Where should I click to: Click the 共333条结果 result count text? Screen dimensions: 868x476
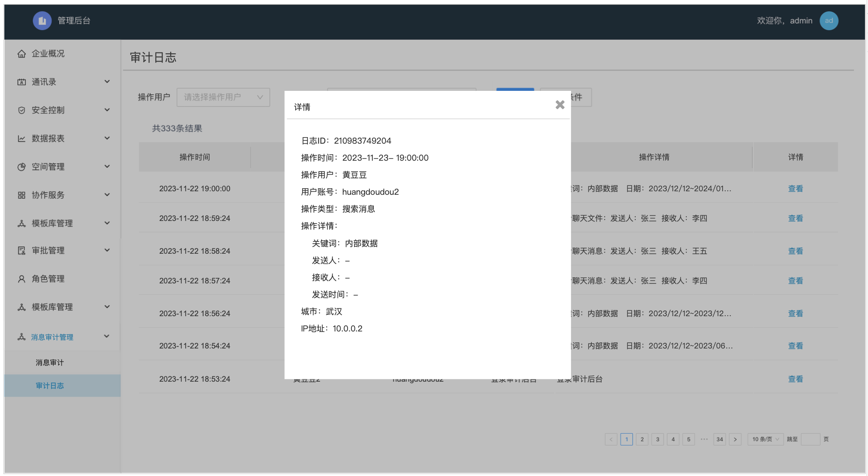pyautogui.click(x=177, y=128)
